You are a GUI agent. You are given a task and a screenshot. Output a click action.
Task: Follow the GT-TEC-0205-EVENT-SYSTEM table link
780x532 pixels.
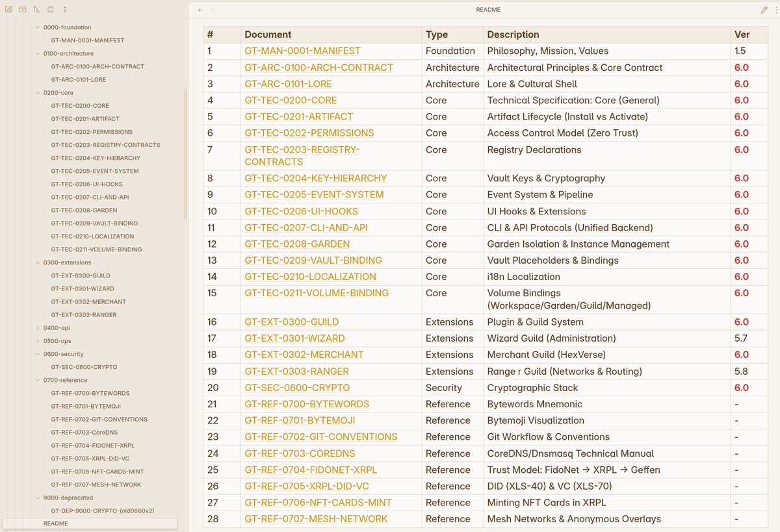click(x=314, y=195)
